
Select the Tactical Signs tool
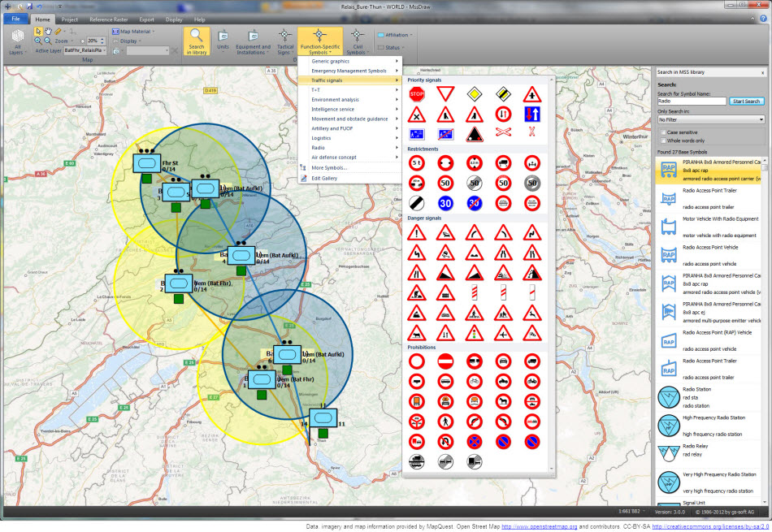284,41
